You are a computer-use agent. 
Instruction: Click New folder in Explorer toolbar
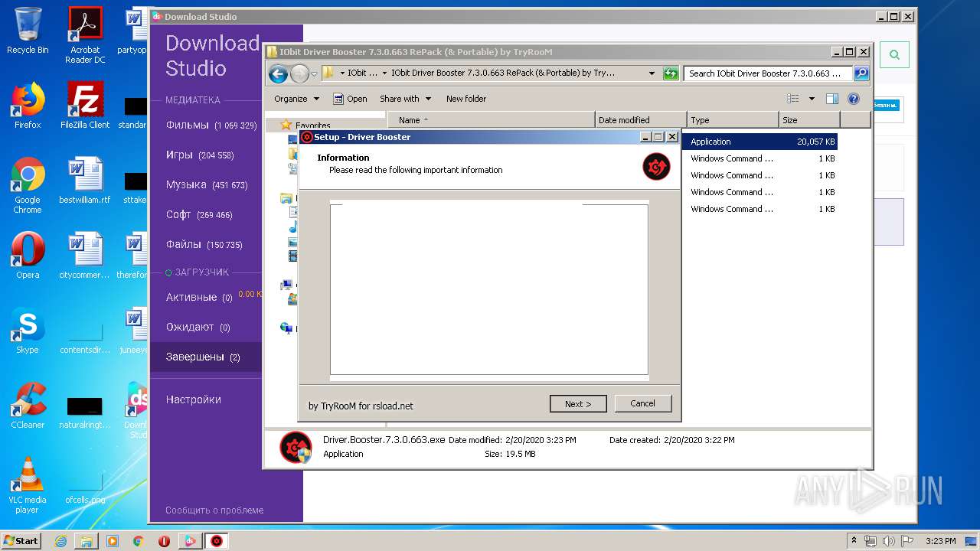point(466,99)
